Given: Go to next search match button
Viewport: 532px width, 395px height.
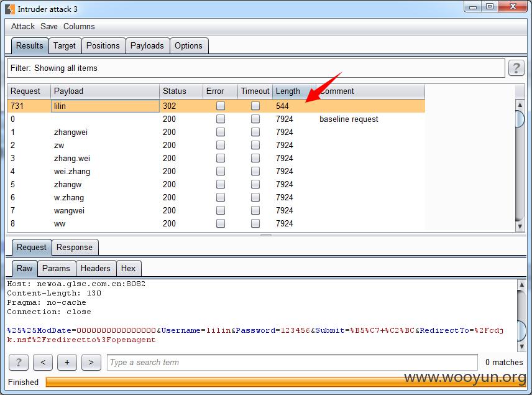Looking at the screenshot, I should (x=91, y=363).
